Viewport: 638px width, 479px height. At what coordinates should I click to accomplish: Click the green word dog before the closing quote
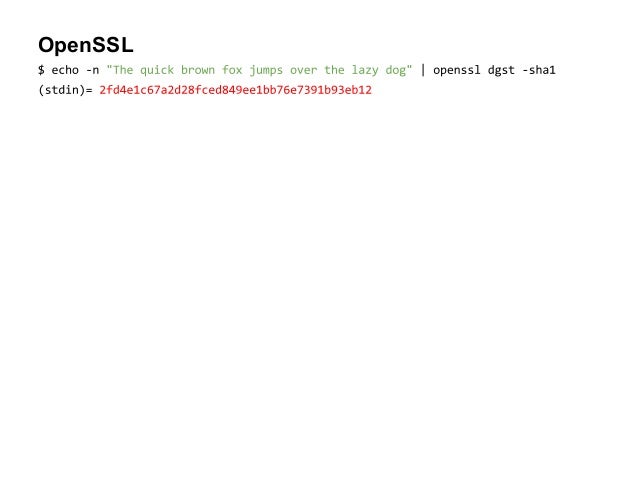pos(395,70)
